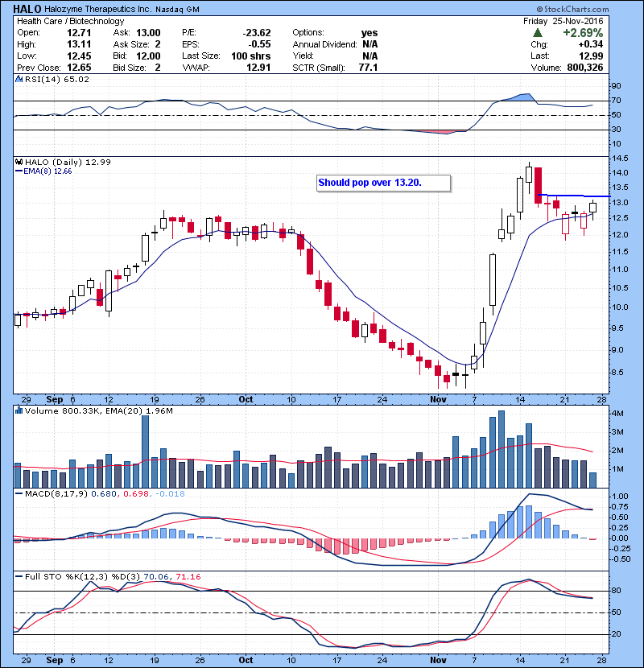Click the candlestick icon beside HALO (Daily)
Screen dimensions: 644x668
[19, 162]
